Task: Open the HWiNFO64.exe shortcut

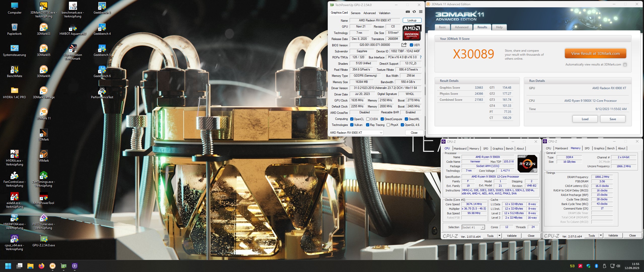Action: [x=15, y=221]
